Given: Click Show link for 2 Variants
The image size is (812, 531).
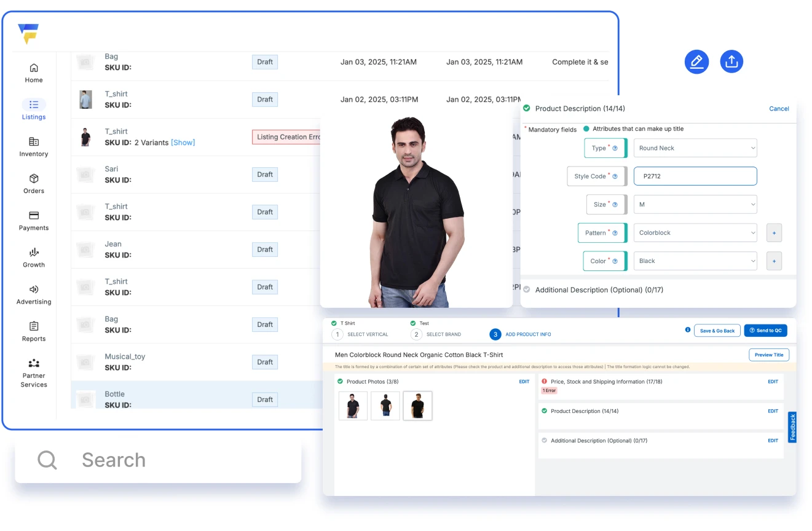Looking at the screenshot, I should (x=183, y=143).
